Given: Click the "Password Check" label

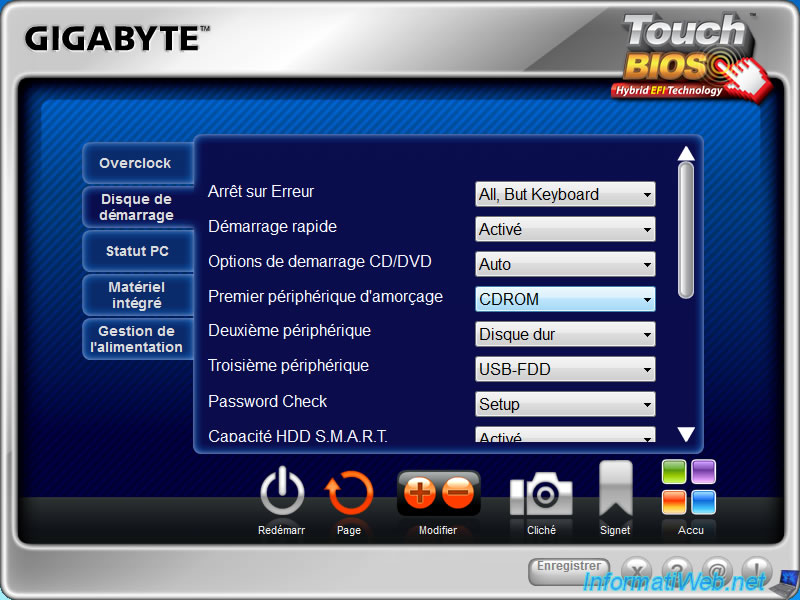Looking at the screenshot, I should (267, 402).
